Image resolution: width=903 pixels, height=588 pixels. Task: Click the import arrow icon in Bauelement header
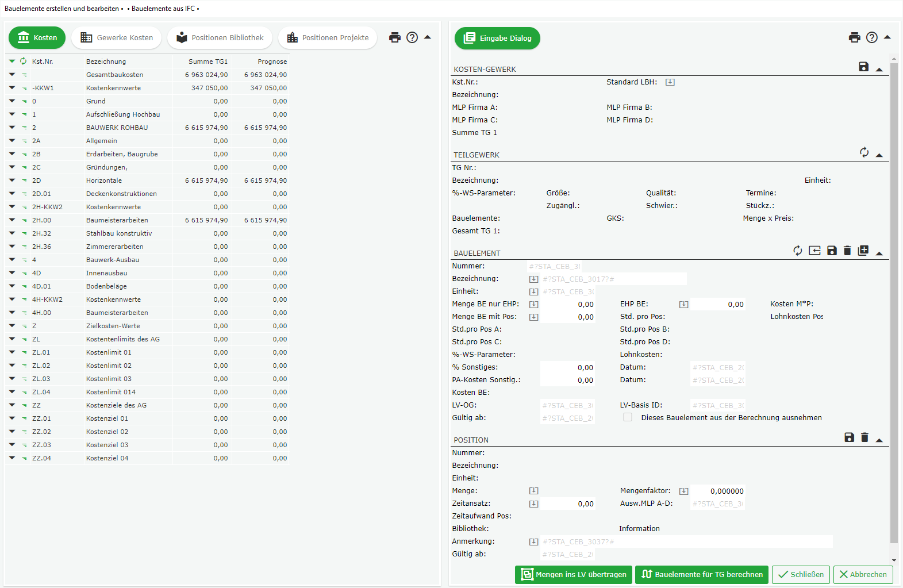point(814,251)
